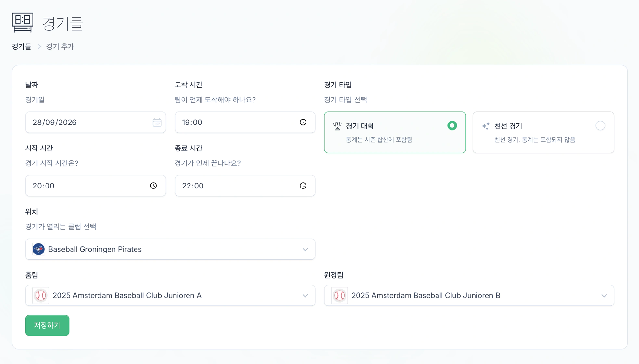Click the clock icon in 종료 시간 field
Viewport: 639px width, 364px height.
point(303,186)
